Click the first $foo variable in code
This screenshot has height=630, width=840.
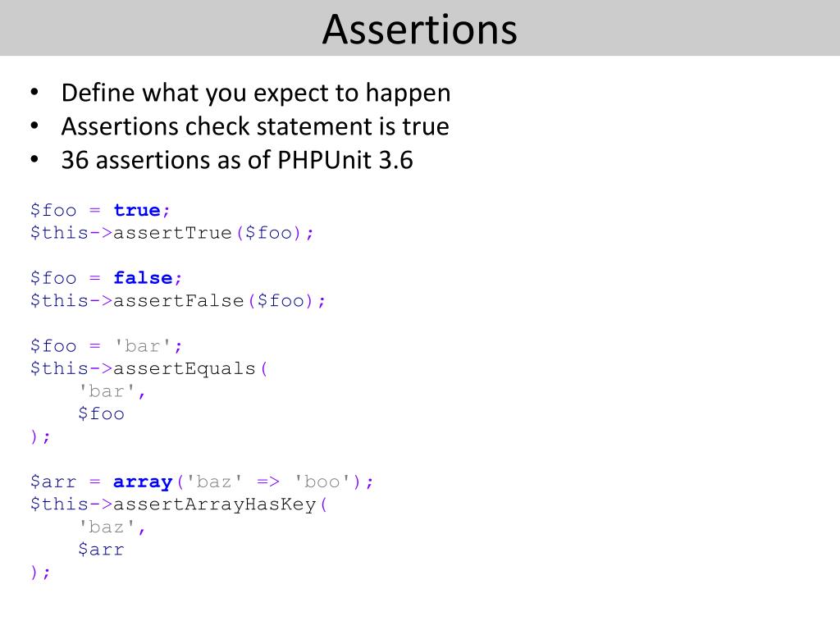click(x=53, y=210)
